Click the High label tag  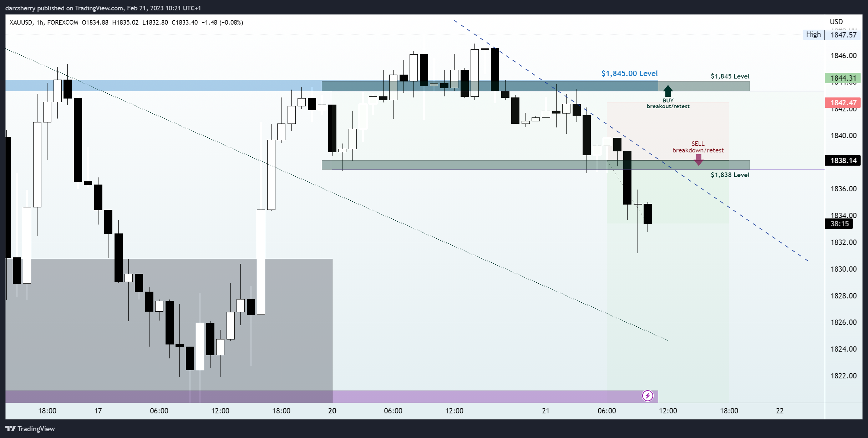pyautogui.click(x=813, y=34)
